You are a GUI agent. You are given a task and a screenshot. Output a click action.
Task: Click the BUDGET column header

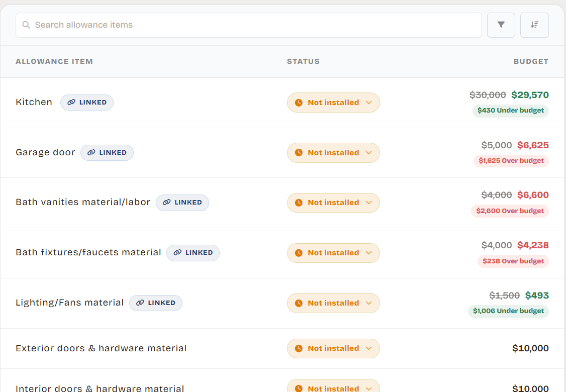pyautogui.click(x=531, y=61)
